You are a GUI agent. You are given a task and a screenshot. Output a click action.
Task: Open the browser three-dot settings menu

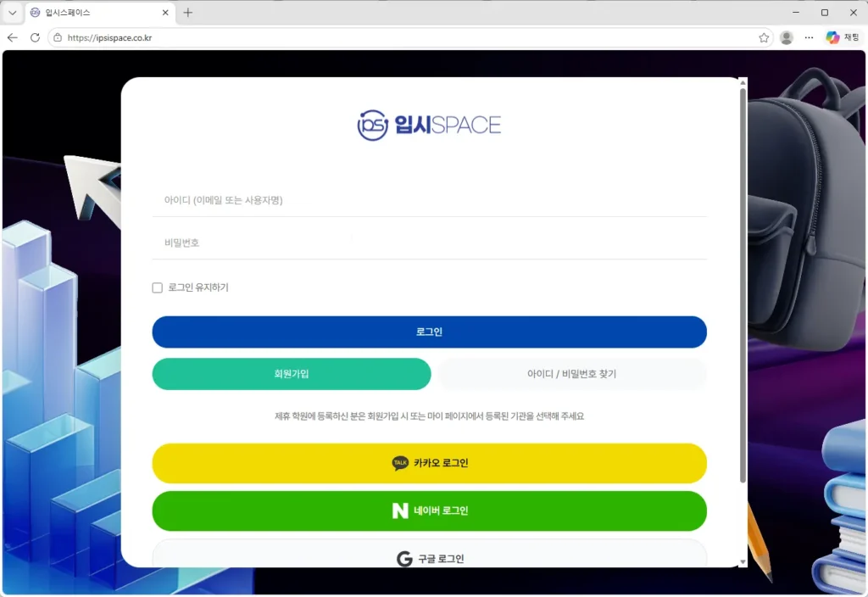pos(809,37)
